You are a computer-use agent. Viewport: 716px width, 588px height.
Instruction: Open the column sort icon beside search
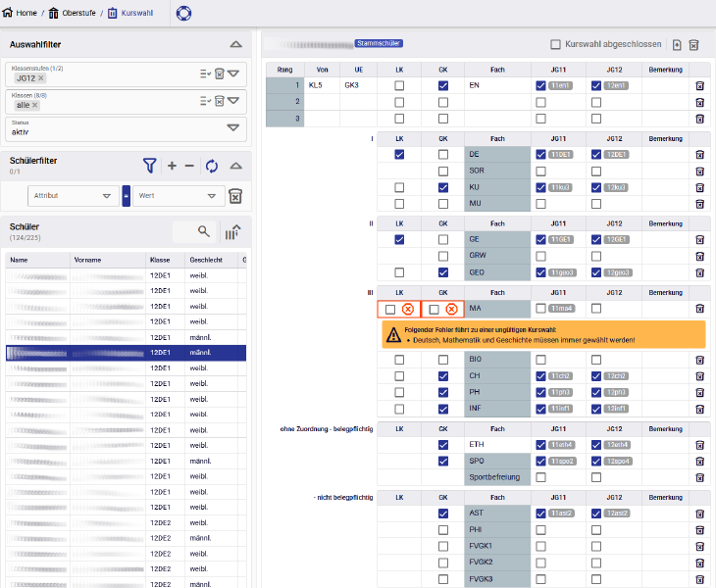tap(232, 231)
